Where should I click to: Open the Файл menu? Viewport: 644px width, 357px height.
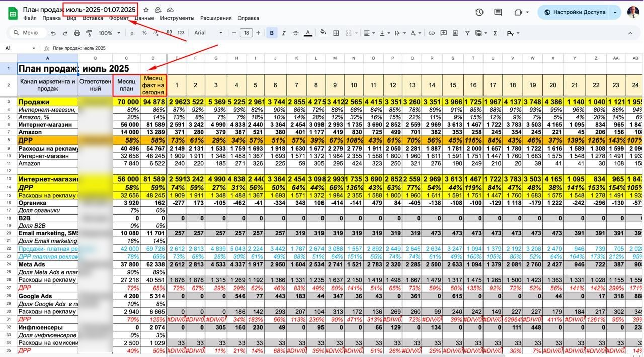click(30, 18)
